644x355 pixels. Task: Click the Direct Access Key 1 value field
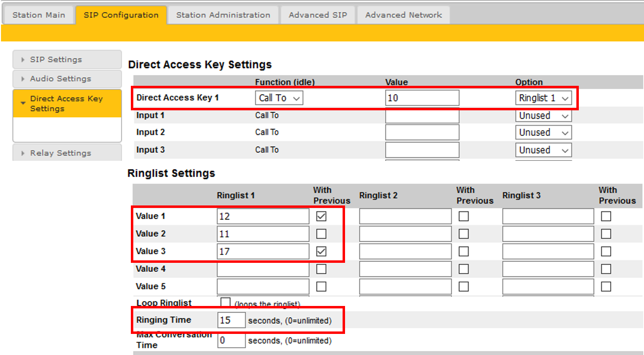point(422,98)
